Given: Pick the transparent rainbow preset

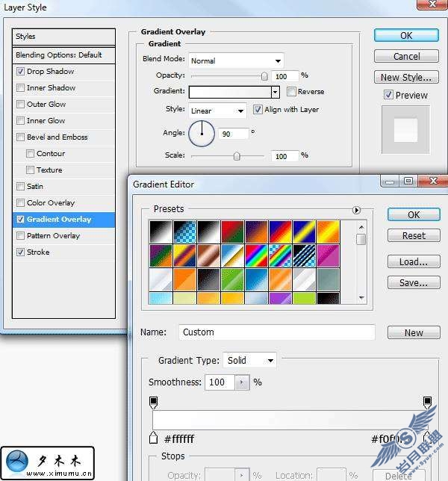Looking at the screenshot, I should (x=280, y=255).
